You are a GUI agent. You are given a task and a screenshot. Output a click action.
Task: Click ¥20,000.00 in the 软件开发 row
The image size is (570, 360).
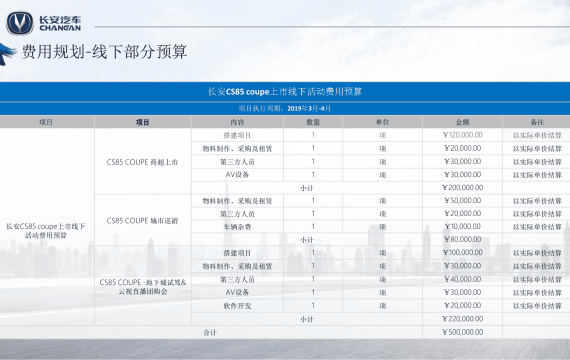coord(463,305)
